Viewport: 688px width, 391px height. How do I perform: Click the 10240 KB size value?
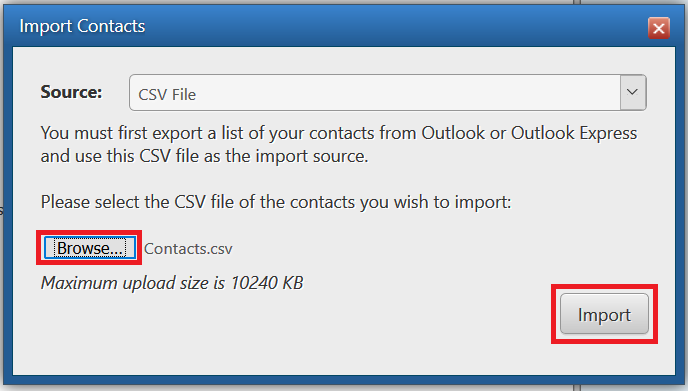(267, 283)
